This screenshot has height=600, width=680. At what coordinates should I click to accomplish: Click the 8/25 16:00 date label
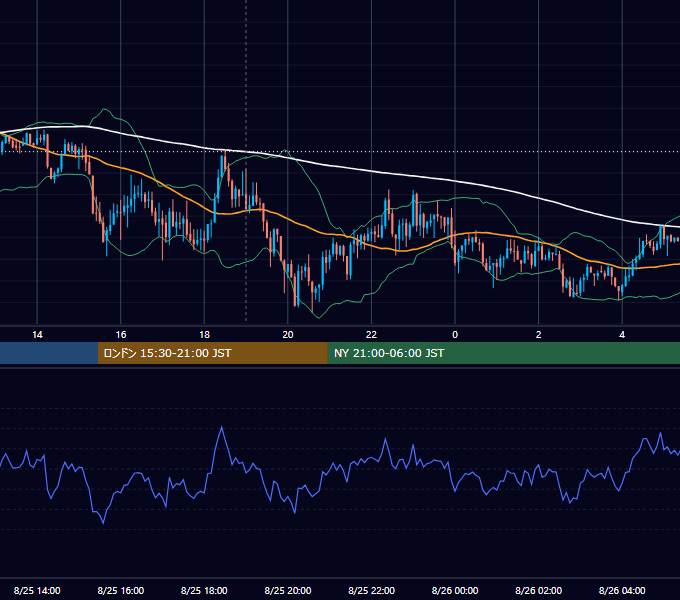(x=121, y=590)
